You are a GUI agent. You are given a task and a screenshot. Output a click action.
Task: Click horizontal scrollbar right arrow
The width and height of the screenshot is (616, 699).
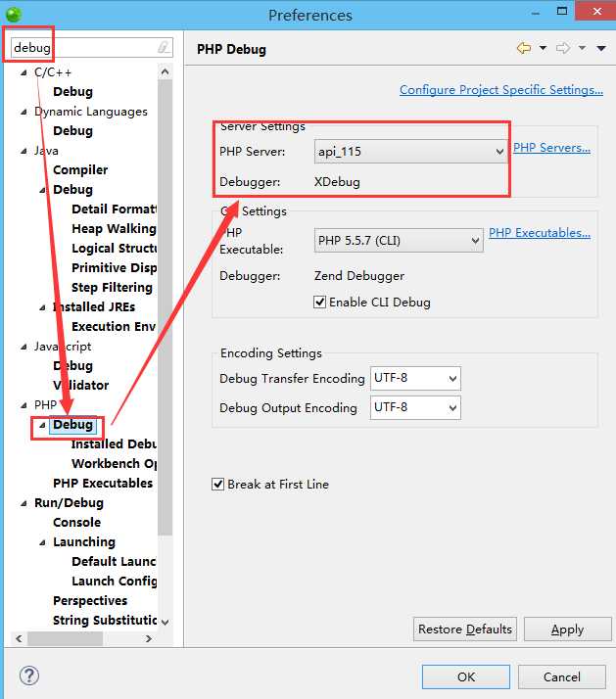tap(149, 638)
